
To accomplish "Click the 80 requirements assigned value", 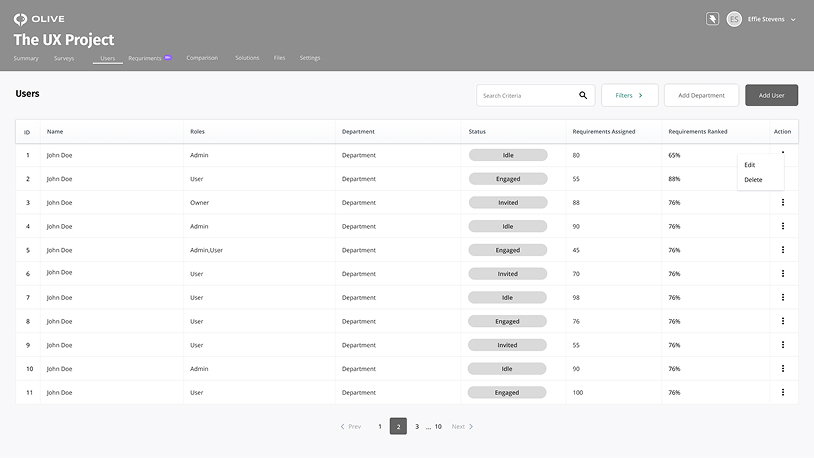I will 576,155.
